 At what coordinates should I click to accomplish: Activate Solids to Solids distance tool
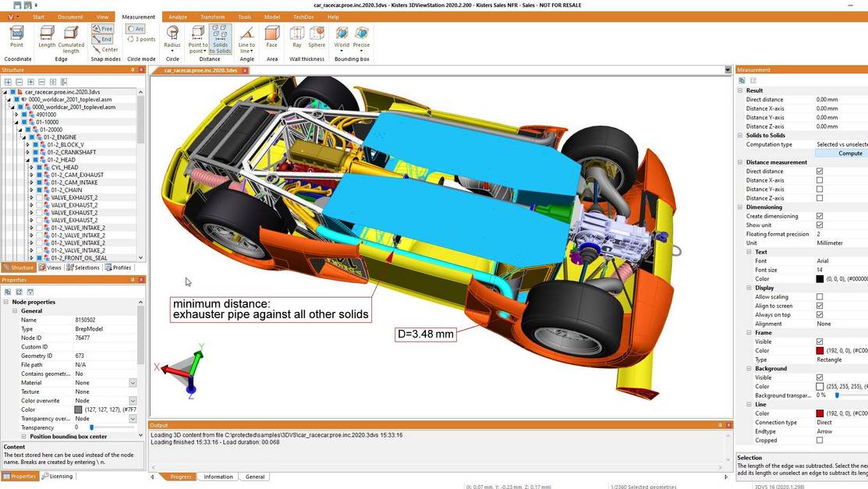click(220, 39)
